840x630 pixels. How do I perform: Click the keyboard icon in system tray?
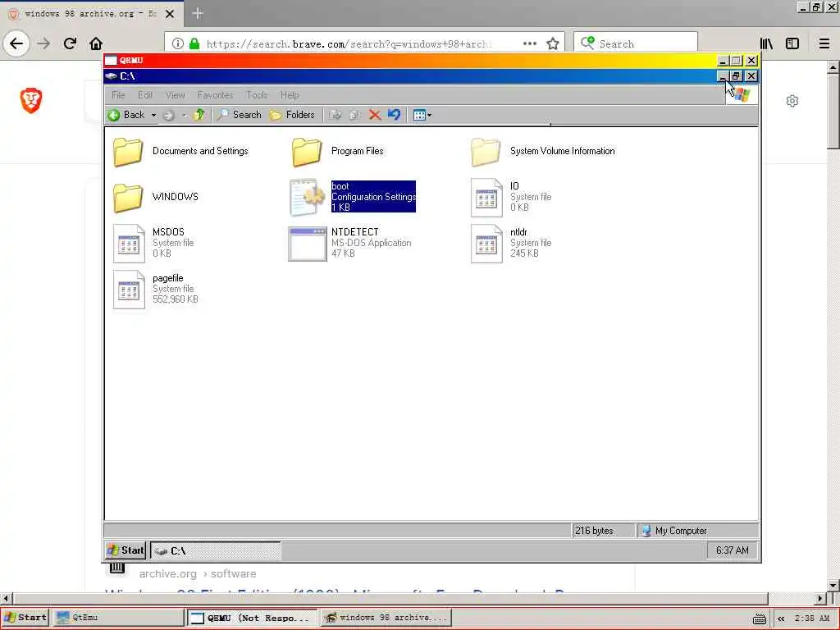[x=759, y=619]
